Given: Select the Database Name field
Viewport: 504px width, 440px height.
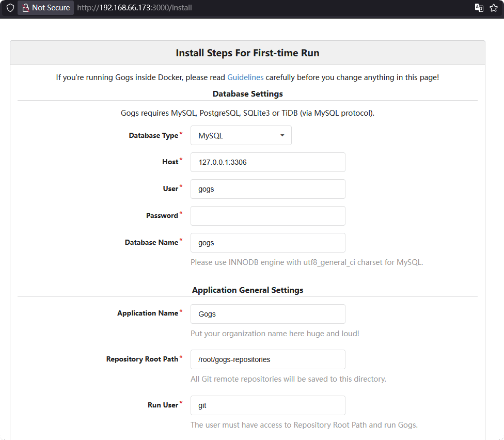Looking at the screenshot, I should click(x=267, y=243).
